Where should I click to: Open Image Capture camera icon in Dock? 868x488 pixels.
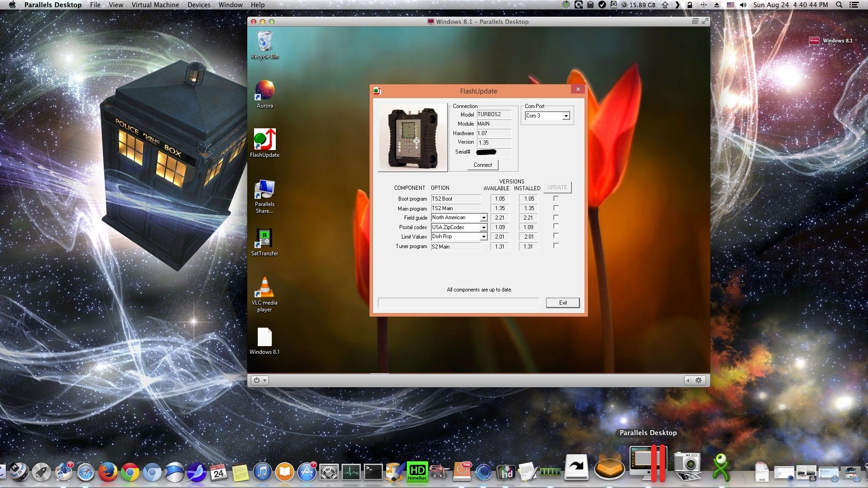687,466
